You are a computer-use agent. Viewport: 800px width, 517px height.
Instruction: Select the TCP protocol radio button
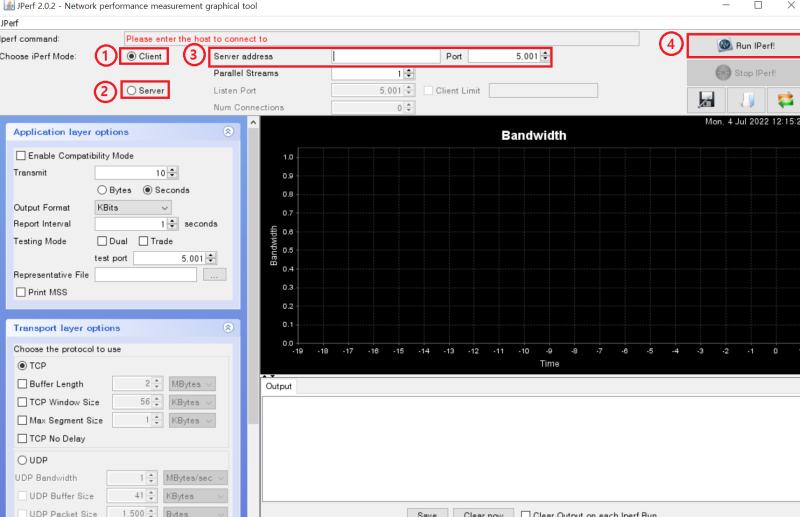click(22, 365)
